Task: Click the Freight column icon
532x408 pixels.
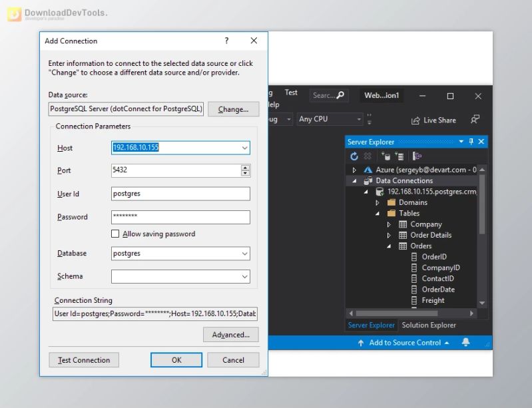Action: click(414, 300)
